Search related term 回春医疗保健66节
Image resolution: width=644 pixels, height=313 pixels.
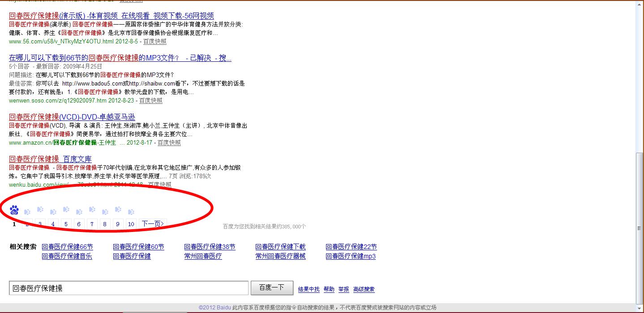click(67, 247)
